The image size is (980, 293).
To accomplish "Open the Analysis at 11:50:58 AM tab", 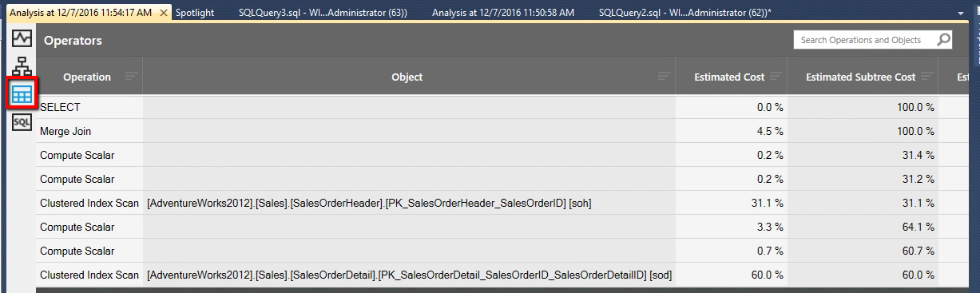I will (502, 14).
